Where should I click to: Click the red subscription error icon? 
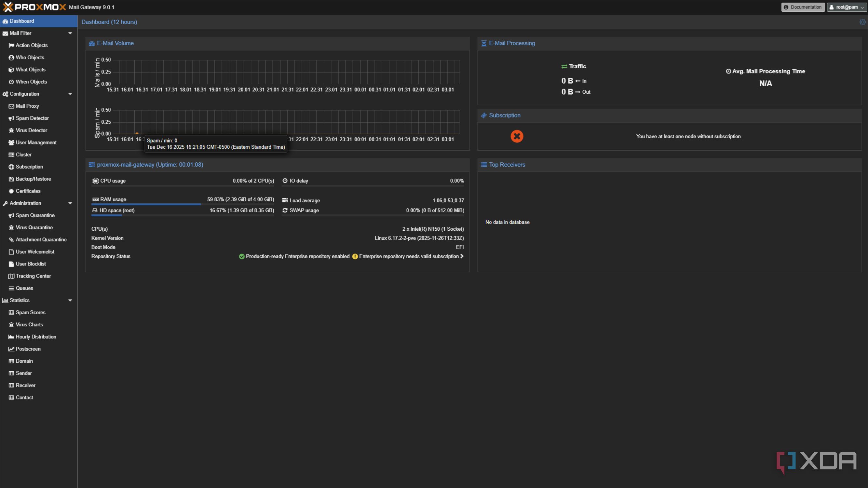point(517,136)
